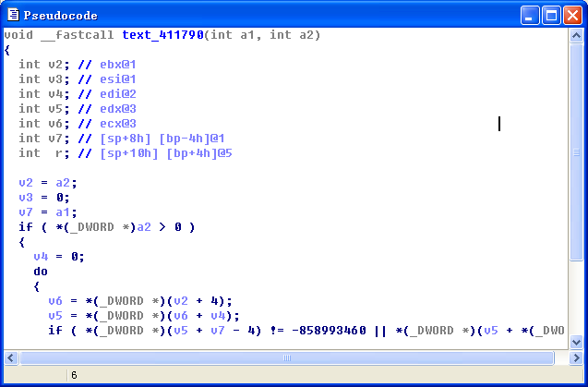Click the horizontal scrollbar left arrow

point(10,358)
